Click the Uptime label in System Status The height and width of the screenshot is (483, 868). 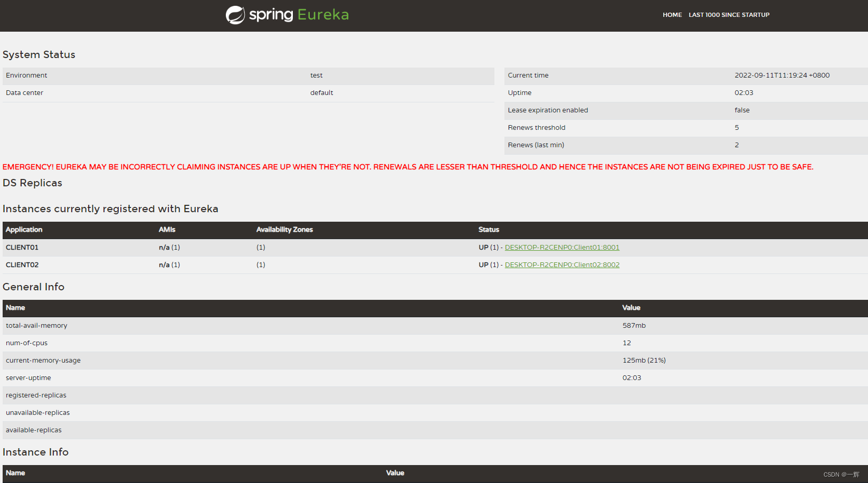520,93
